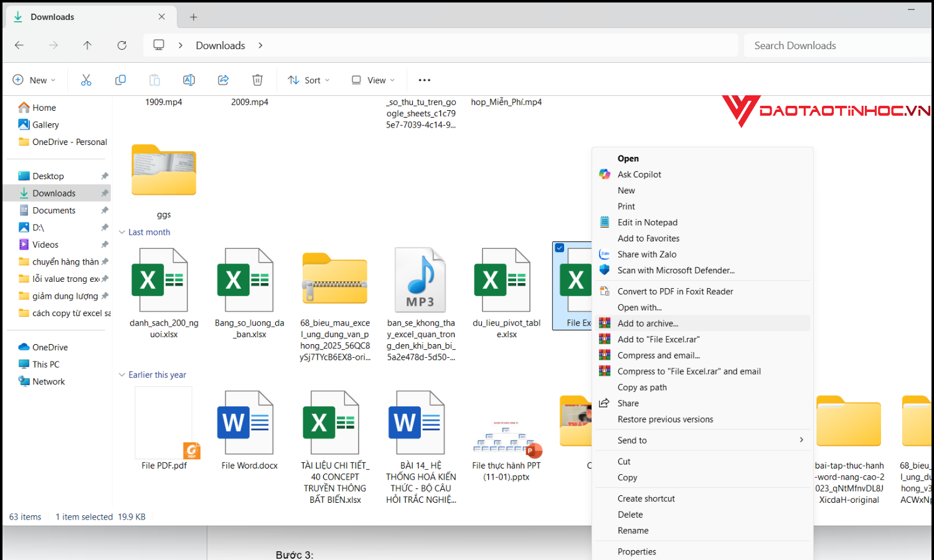The height and width of the screenshot is (560, 934).
Task: Click the Rename icon in toolbar
Action: coord(189,80)
